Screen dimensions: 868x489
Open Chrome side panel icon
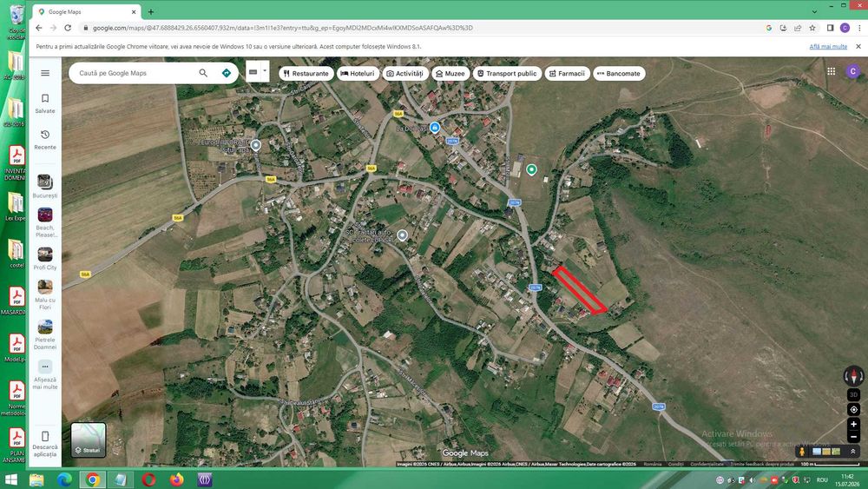(831, 28)
